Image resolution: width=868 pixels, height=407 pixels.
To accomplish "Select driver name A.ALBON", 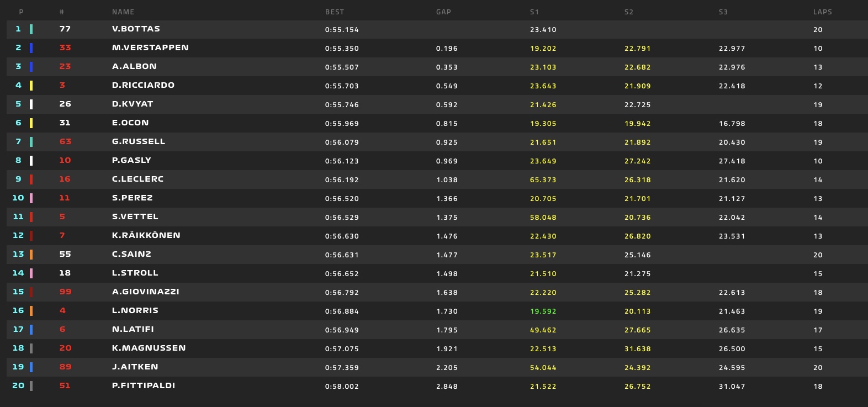I will [134, 66].
